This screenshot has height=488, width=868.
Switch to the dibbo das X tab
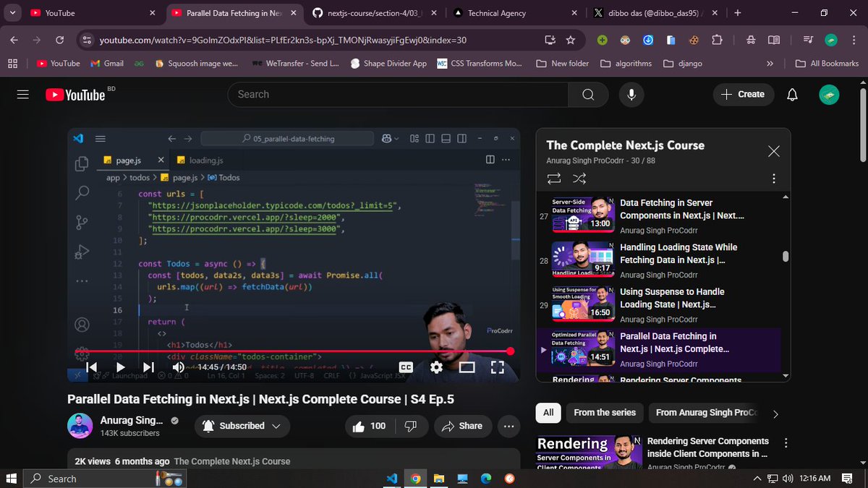pos(655,13)
